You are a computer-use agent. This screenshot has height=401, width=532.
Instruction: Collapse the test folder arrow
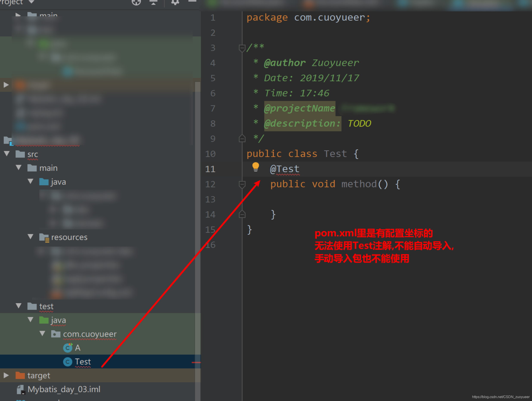click(x=19, y=306)
